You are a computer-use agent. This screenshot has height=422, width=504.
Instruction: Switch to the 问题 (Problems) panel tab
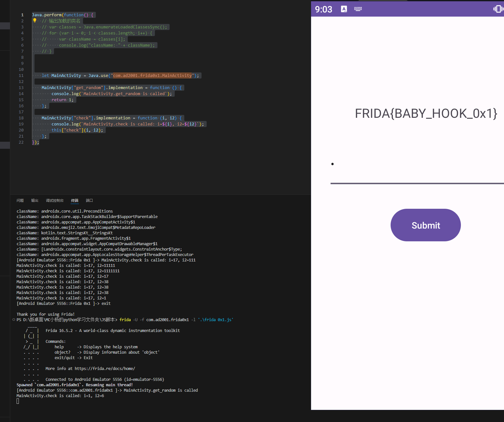point(20,200)
